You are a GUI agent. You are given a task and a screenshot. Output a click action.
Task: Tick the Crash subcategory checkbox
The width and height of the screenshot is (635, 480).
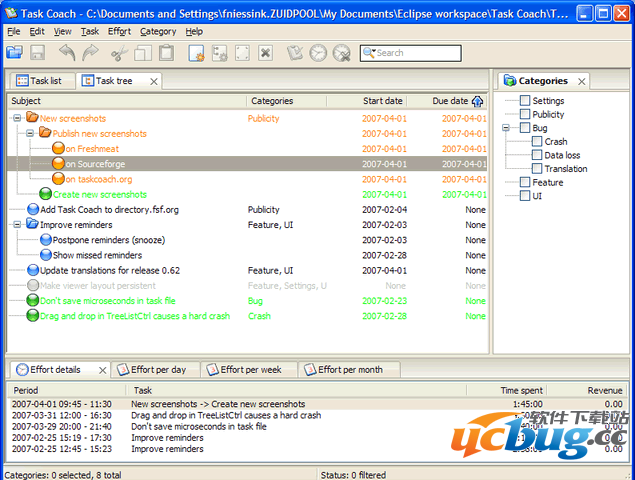[537, 142]
